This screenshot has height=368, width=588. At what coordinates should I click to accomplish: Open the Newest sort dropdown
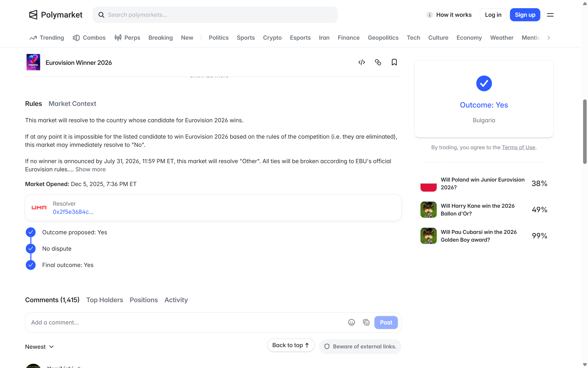click(39, 347)
